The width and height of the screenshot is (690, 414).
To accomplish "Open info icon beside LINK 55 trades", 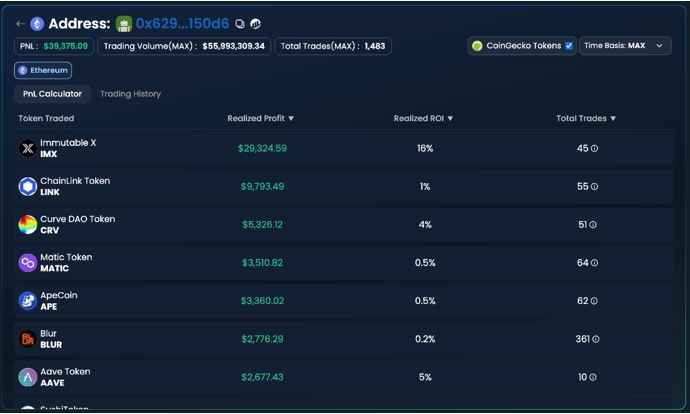I will (x=594, y=187).
